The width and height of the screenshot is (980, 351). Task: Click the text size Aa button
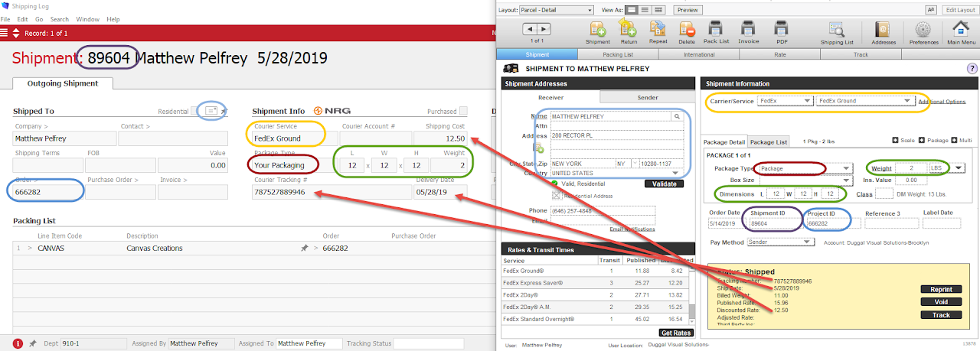click(930, 10)
